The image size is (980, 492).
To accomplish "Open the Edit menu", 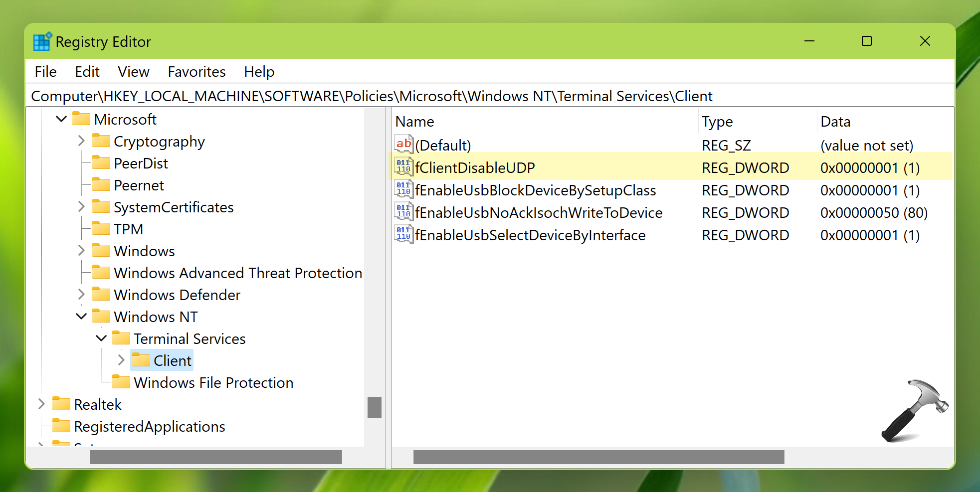I will [87, 72].
